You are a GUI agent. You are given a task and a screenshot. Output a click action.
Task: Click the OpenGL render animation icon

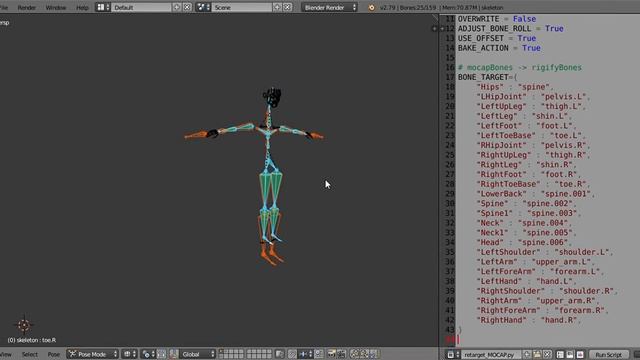[341, 354]
